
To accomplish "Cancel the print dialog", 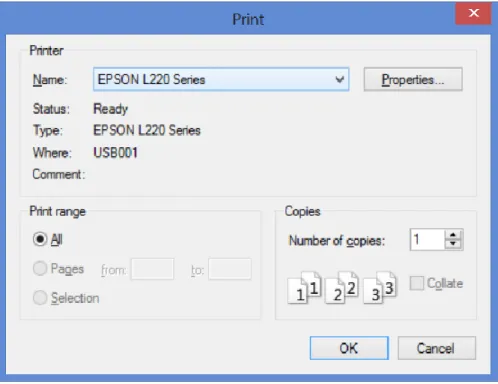I will (x=437, y=348).
